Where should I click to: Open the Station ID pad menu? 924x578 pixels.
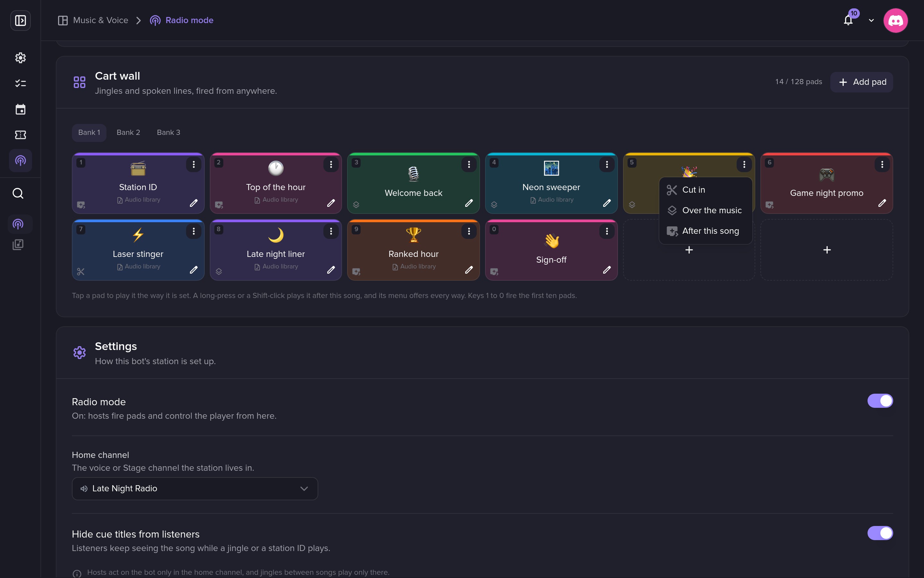click(x=193, y=164)
